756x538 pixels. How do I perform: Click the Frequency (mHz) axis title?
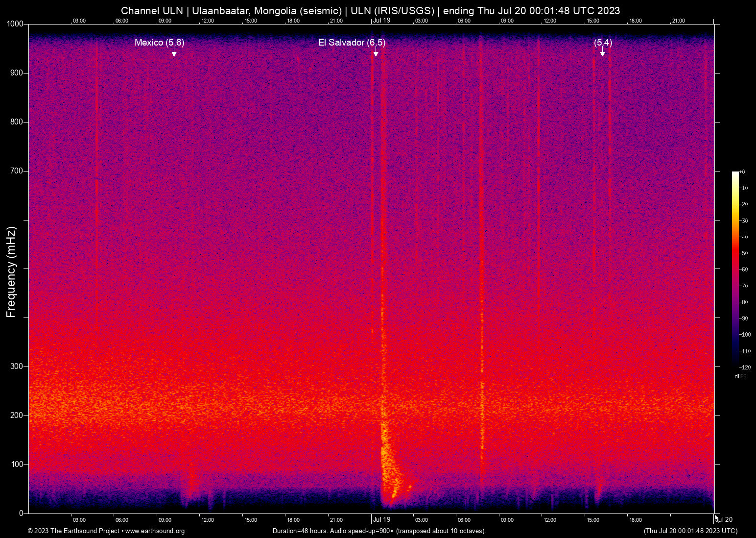[x=11, y=272]
